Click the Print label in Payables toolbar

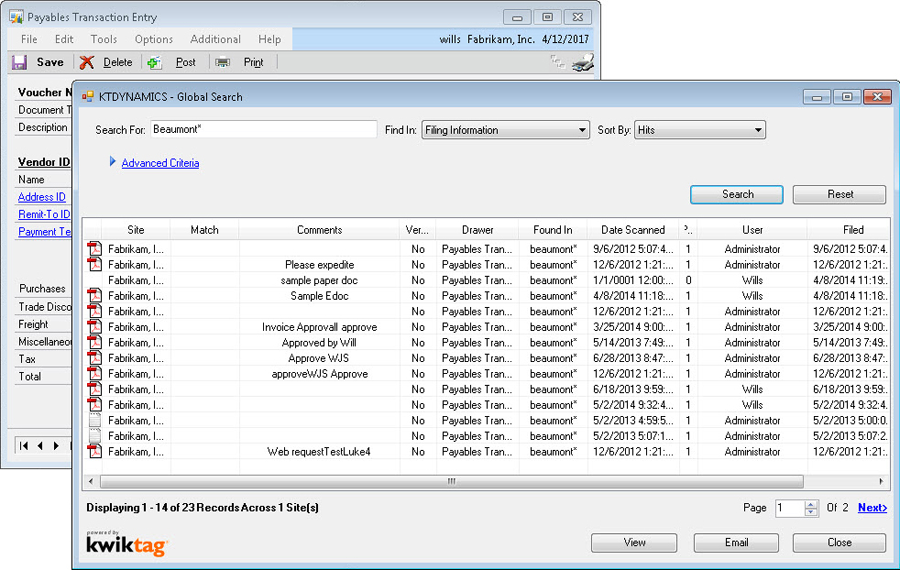(x=253, y=62)
